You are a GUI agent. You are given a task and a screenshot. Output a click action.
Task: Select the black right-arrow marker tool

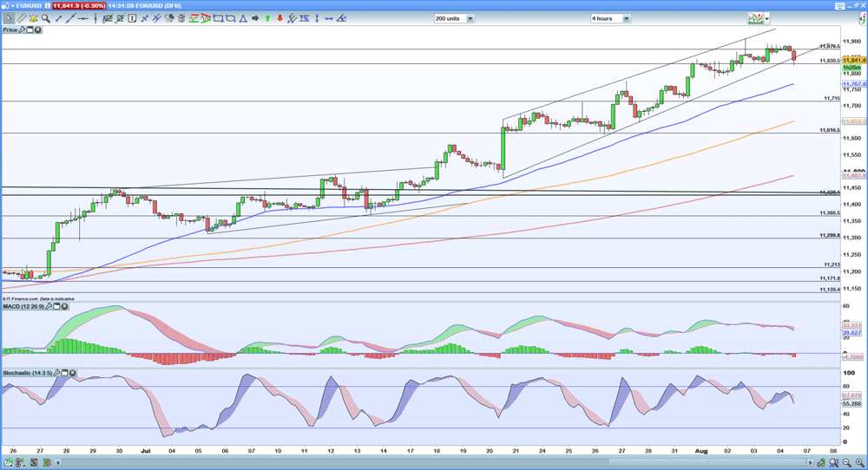point(255,18)
